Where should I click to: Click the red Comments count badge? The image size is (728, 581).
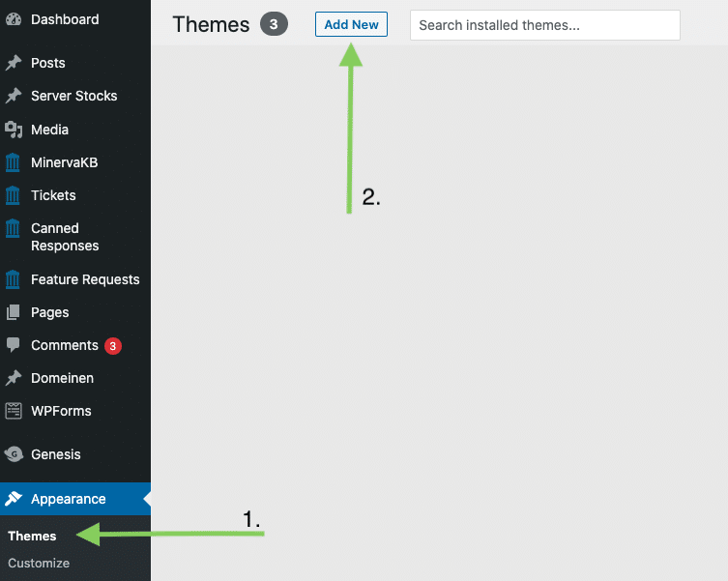pos(113,345)
